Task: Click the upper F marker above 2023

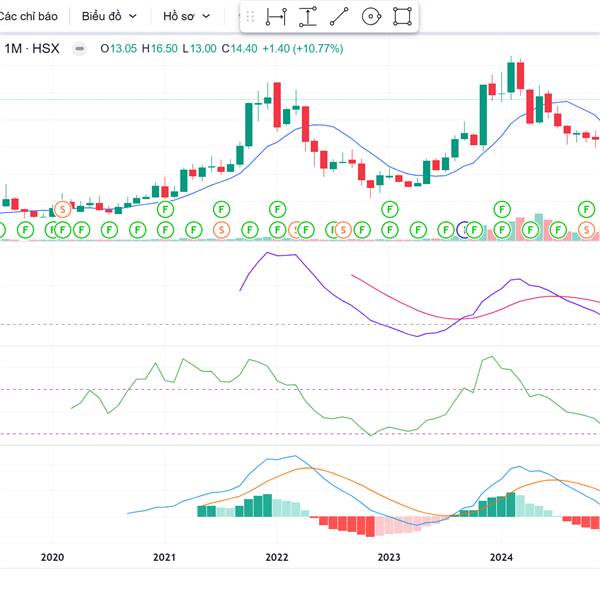Action: (390, 209)
